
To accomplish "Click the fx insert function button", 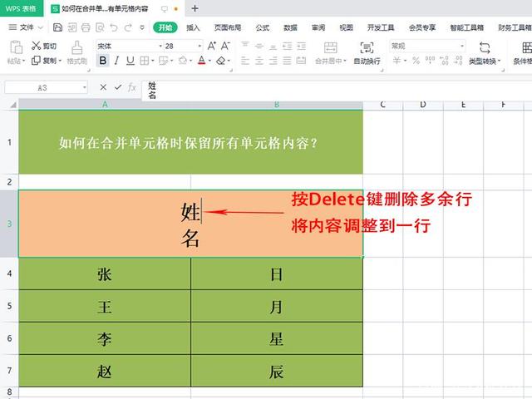I will point(132,87).
